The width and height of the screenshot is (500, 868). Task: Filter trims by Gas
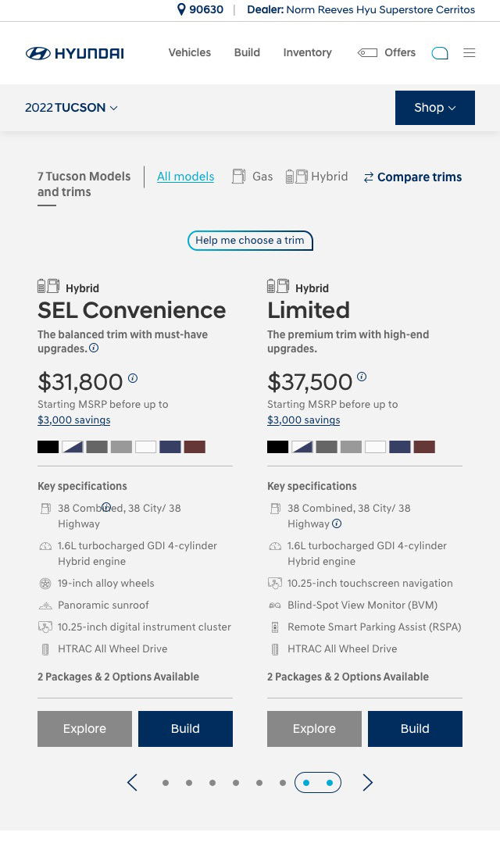(x=252, y=177)
